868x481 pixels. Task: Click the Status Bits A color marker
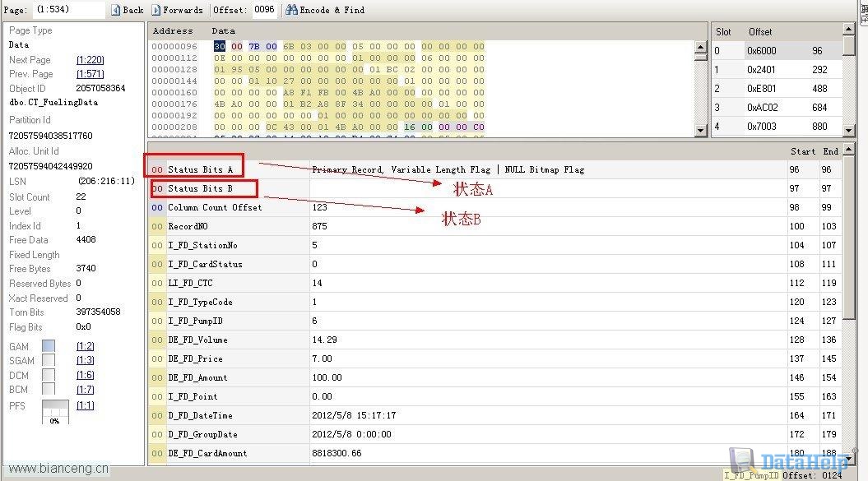coord(157,170)
